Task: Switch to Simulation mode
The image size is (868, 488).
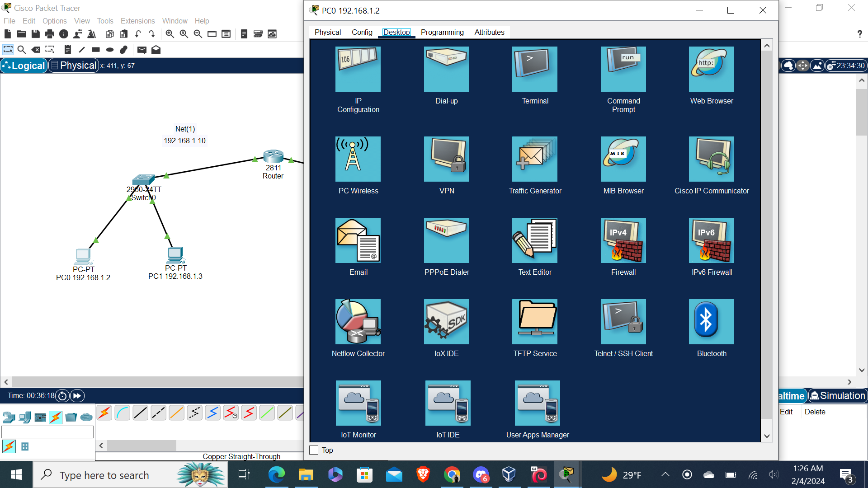Action: click(x=838, y=396)
